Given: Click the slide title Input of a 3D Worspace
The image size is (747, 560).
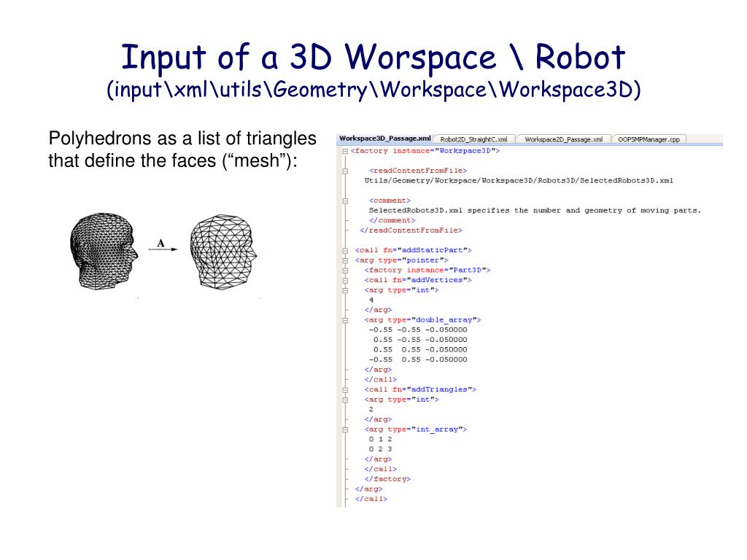Looking at the screenshot, I should [373, 56].
